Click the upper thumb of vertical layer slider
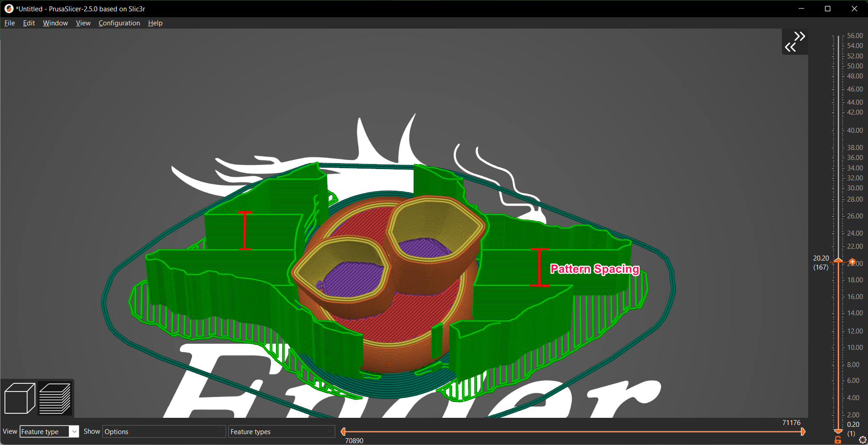 point(839,260)
